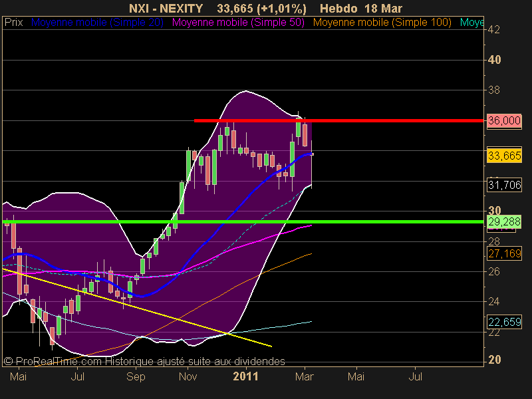This screenshot has height=399, width=532.
Task: Click the cyan 22,659 moving average label
Action: point(504,322)
